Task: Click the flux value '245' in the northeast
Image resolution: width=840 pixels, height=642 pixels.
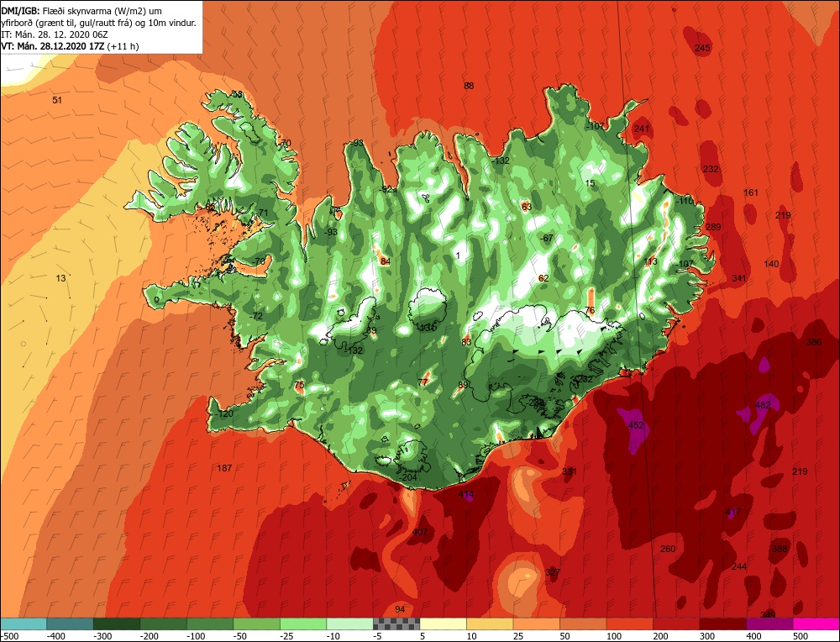Action: [702, 48]
